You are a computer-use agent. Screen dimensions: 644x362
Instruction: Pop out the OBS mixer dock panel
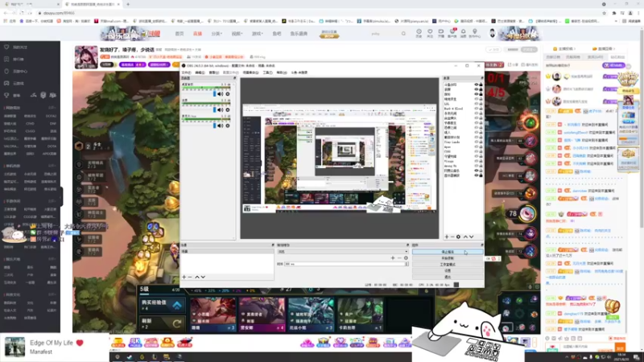(234, 78)
